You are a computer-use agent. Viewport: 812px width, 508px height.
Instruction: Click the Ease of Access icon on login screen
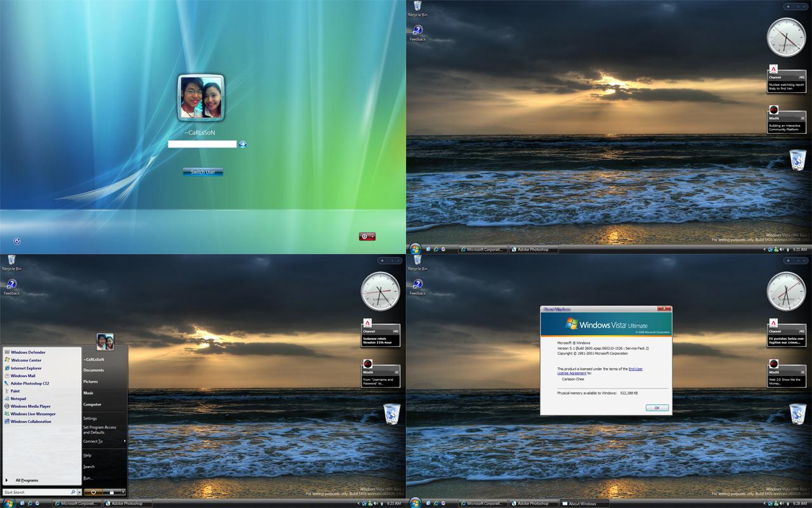[16, 241]
